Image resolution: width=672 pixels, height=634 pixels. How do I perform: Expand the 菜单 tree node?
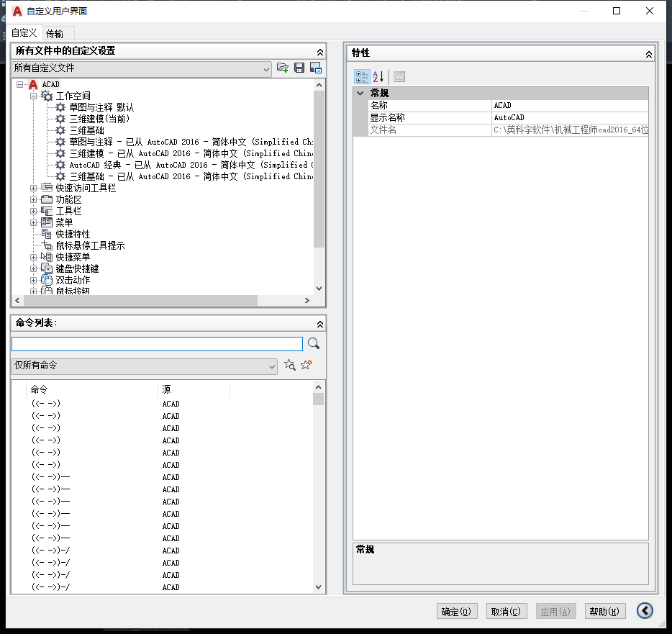(x=33, y=222)
